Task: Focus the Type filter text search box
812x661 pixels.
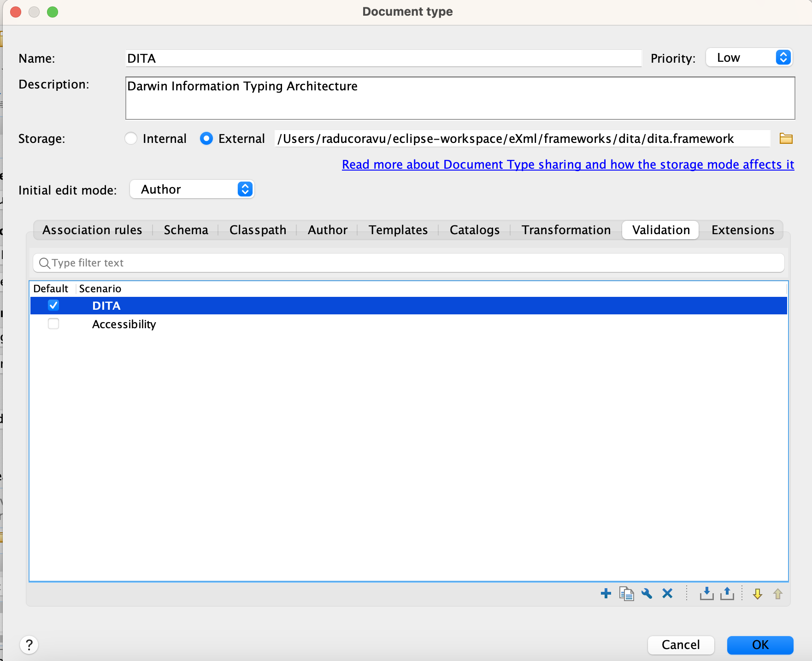Action: point(408,263)
